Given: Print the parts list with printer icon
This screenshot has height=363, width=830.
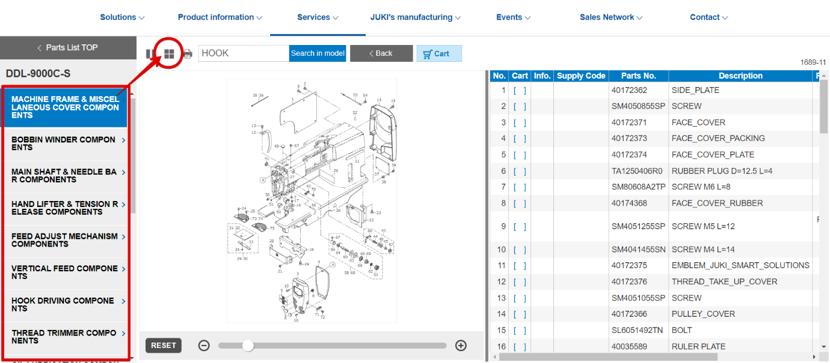Looking at the screenshot, I should coord(187,53).
